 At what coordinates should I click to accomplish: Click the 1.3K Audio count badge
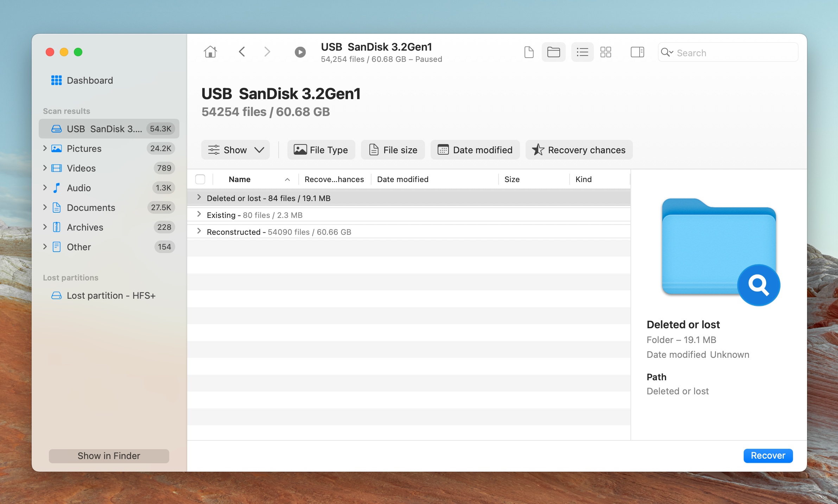tap(163, 188)
